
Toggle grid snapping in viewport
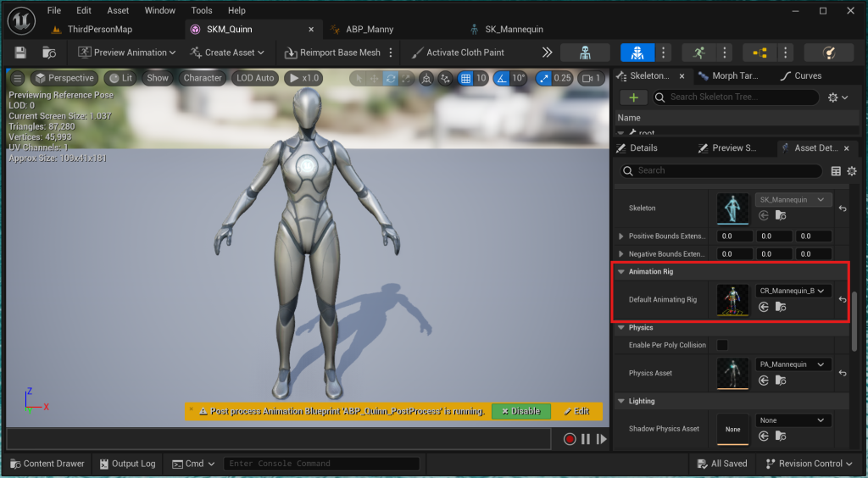[465, 79]
